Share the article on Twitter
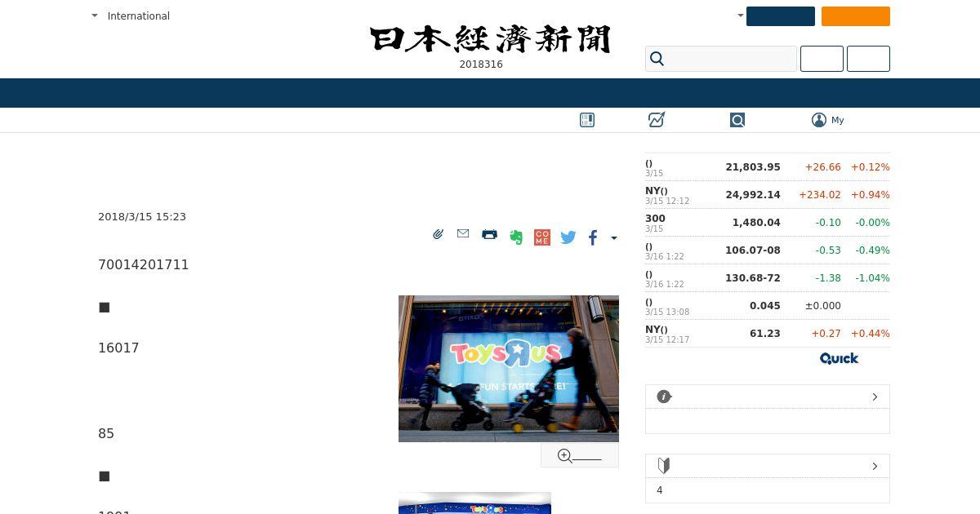 tap(568, 237)
